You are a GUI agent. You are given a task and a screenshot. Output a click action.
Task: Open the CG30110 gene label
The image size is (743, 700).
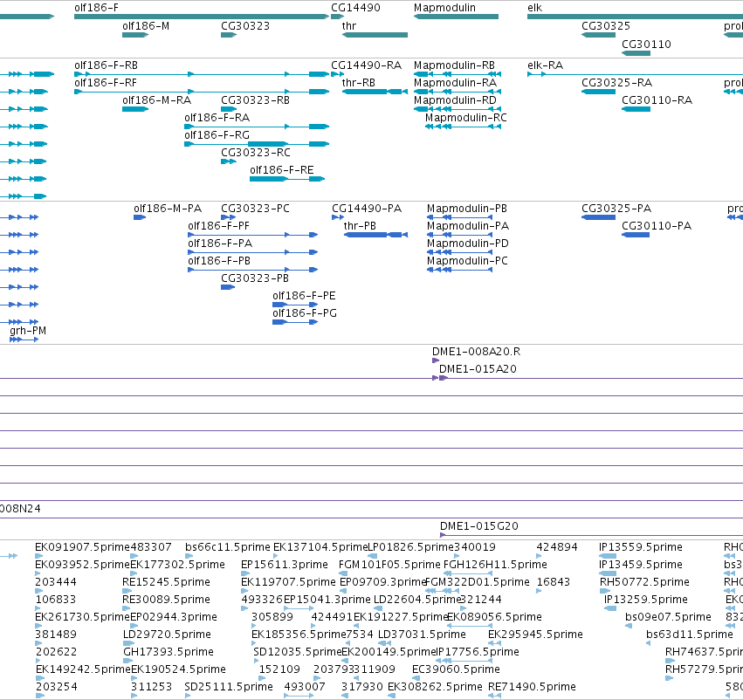(x=646, y=45)
